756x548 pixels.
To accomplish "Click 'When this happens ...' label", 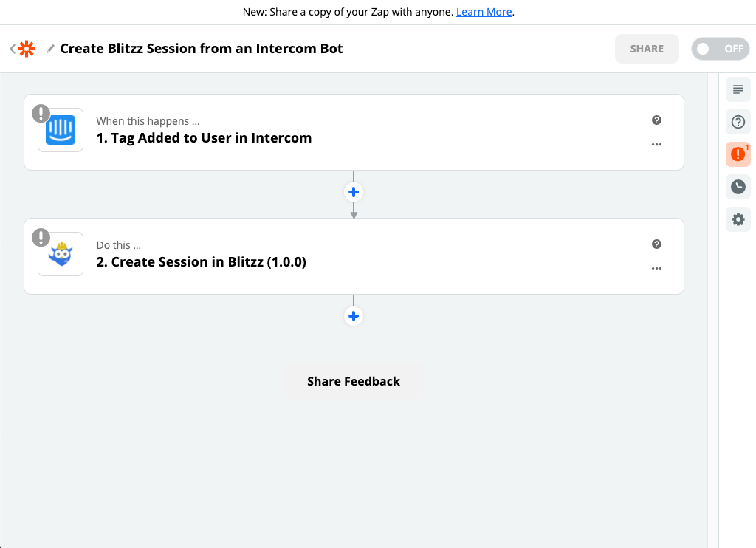I will pos(148,121).
